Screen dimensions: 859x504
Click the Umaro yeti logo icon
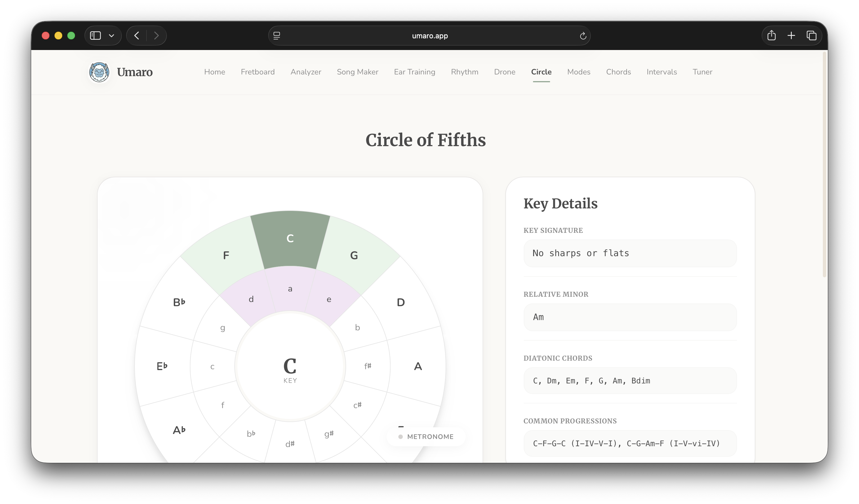[x=99, y=72]
